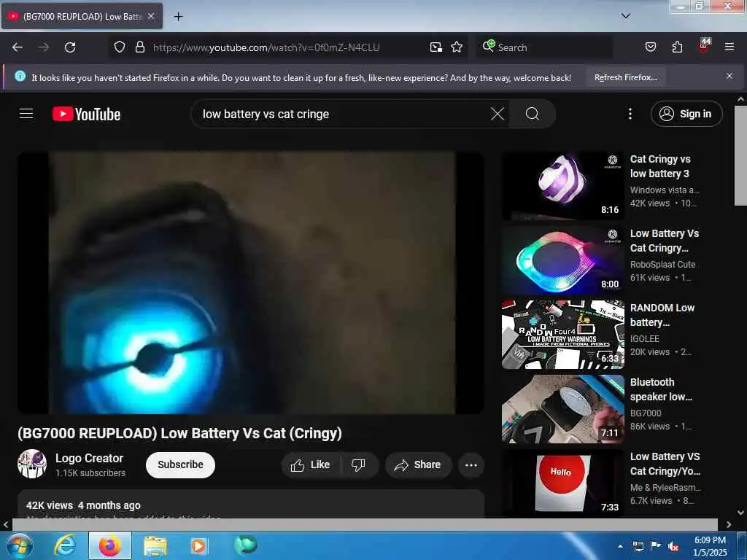
Task: Open the extension icon with the 44 badge
Action: click(704, 45)
